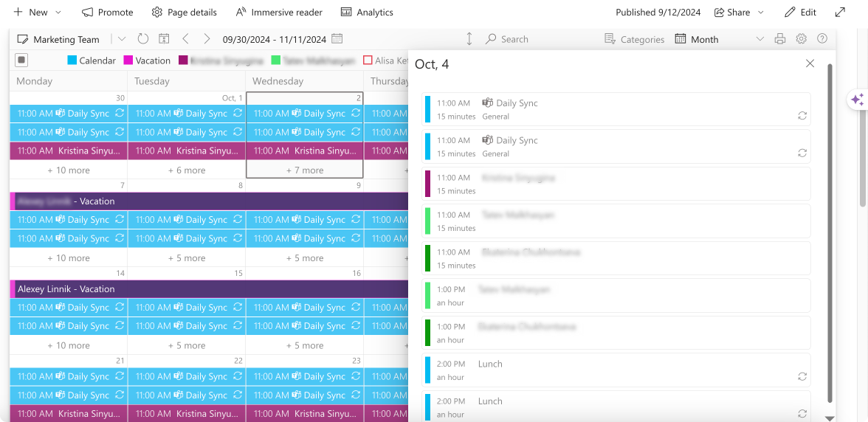Open Analytics
This screenshot has width=868, height=422.
(367, 12)
